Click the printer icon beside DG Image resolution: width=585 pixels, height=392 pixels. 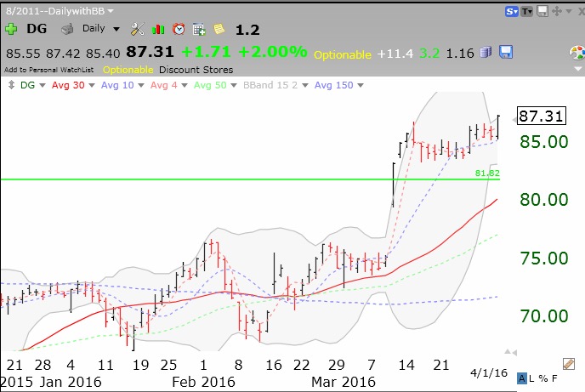(x=67, y=29)
